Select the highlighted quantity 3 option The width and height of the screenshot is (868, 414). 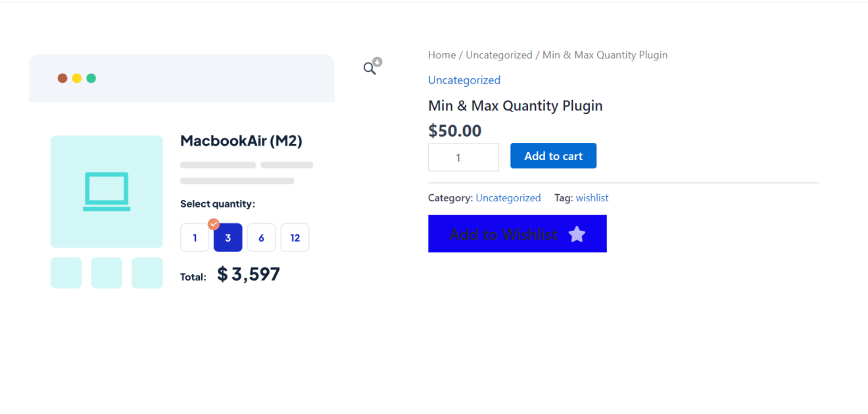pyautogui.click(x=228, y=238)
